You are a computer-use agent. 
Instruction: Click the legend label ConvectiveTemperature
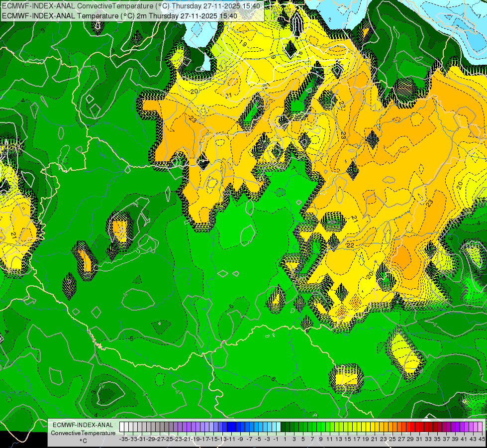click(83, 433)
